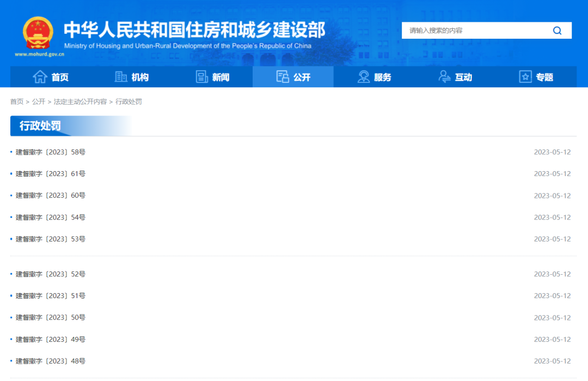Image resolution: width=588 pixels, height=381 pixels.
Task: Open the 机构 navigation tab
Action: click(x=132, y=76)
